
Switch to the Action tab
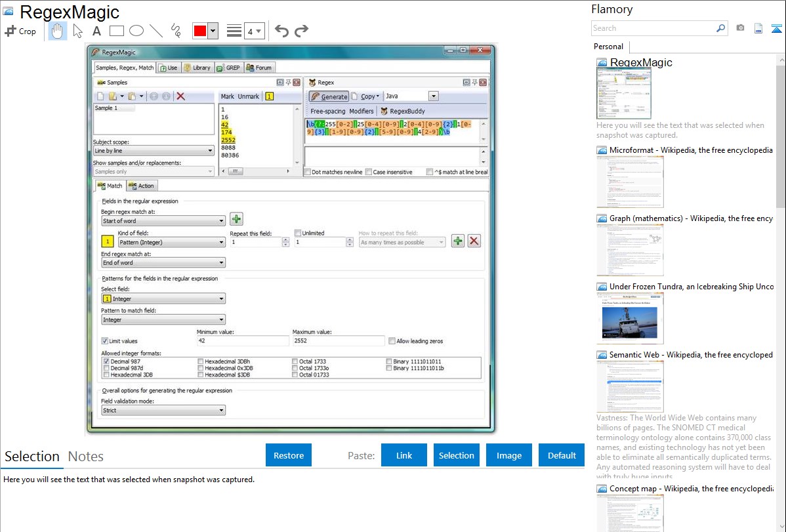[142, 186]
